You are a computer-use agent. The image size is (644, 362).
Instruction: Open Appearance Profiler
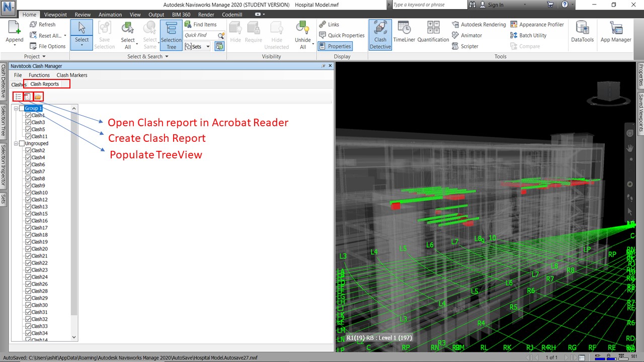[537, 24]
